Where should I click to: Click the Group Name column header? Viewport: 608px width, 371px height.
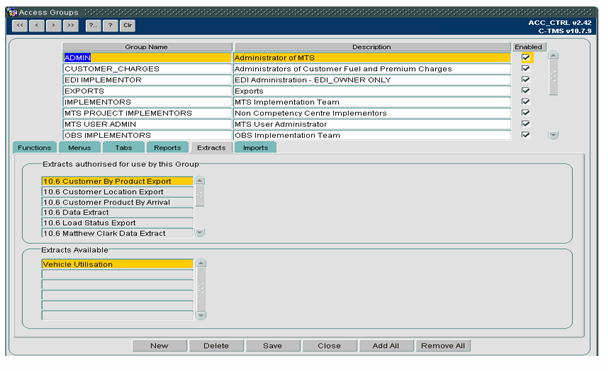coord(147,47)
